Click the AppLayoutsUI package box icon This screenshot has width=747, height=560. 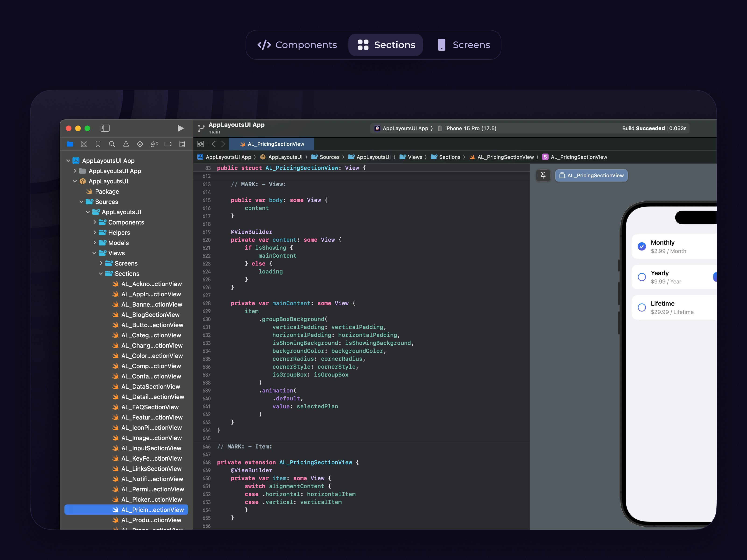(x=83, y=181)
